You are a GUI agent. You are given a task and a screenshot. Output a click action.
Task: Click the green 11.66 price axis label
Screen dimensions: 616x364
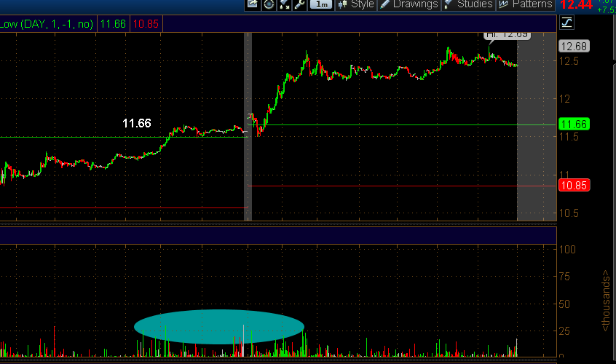574,124
